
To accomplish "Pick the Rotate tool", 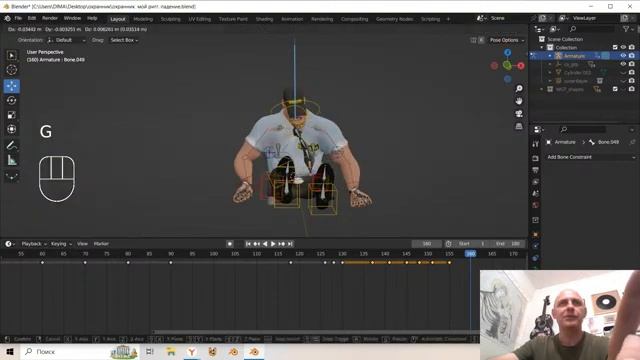I will pyautogui.click(x=11, y=100).
